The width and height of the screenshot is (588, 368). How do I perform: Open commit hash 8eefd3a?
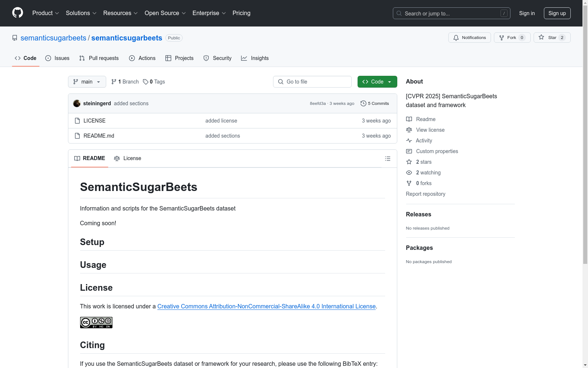(x=318, y=103)
